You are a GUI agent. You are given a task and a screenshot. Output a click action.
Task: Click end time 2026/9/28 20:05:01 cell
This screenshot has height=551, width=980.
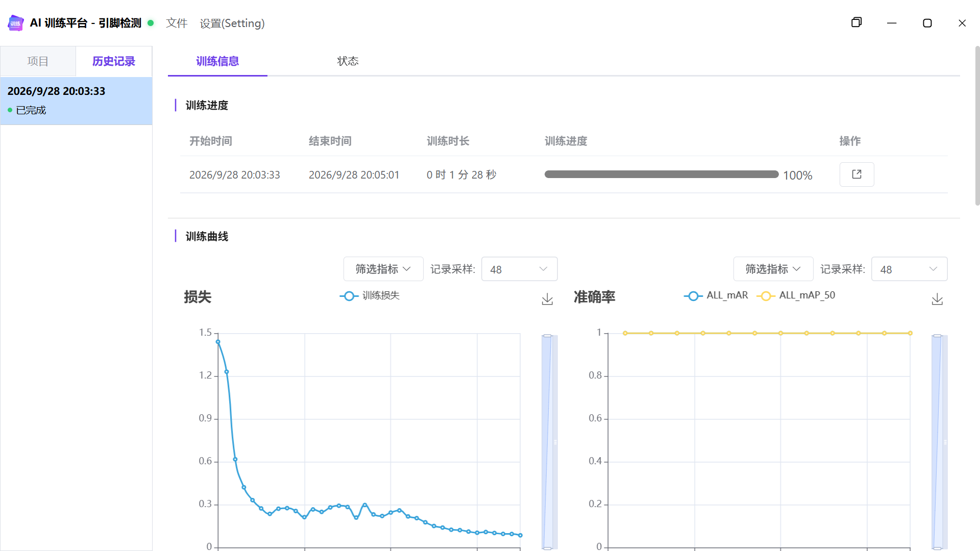click(x=354, y=174)
